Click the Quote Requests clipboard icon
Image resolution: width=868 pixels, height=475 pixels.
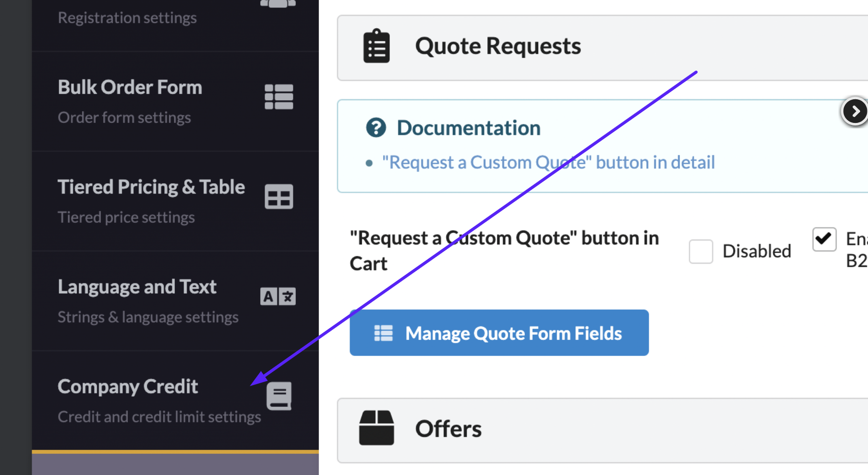(x=376, y=46)
